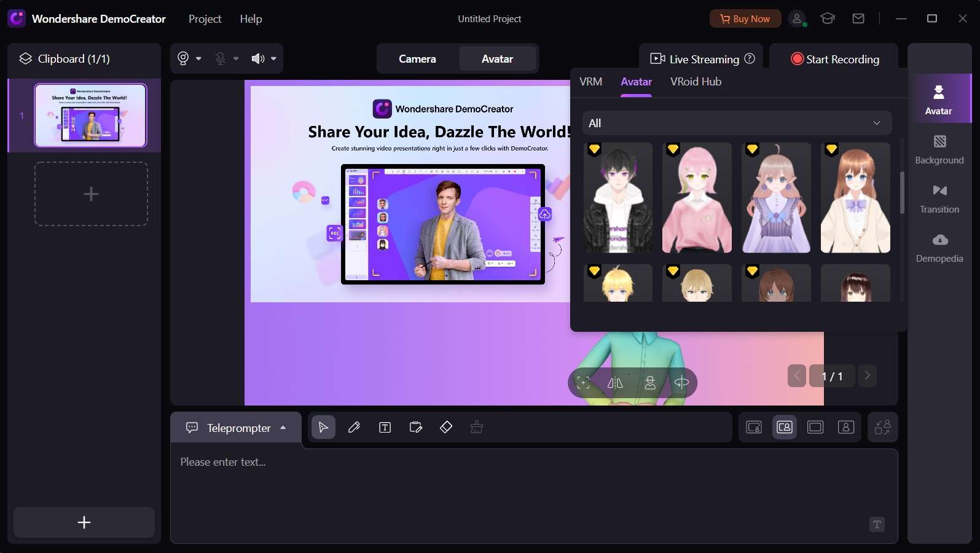Click Live Streaming help question icon

(750, 59)
